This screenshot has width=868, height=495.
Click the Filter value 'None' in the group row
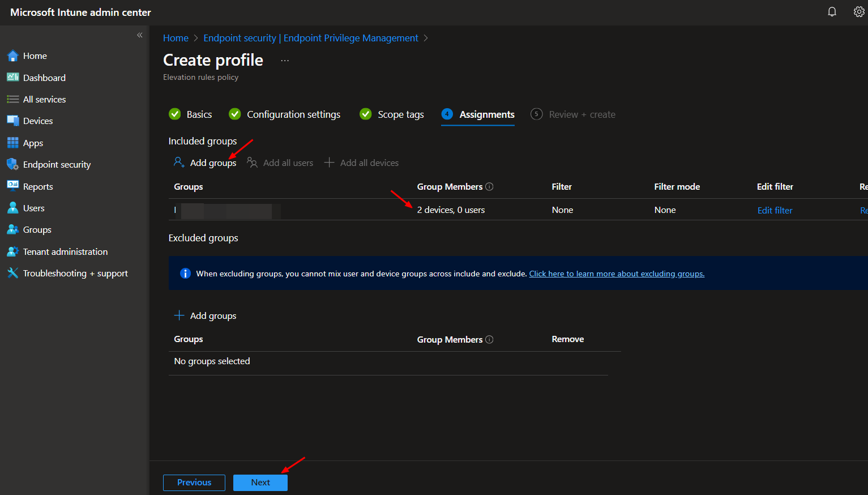(562, 210)
